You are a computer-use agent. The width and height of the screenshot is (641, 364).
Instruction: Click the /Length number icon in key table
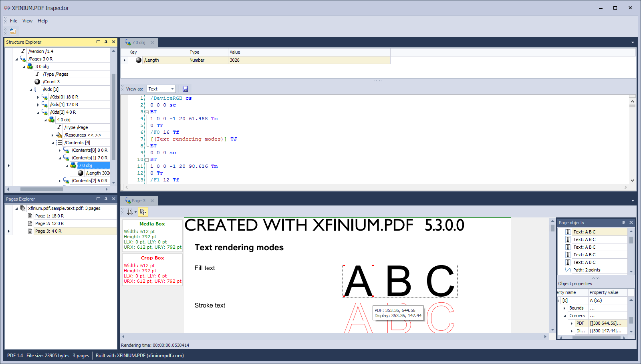[139, 60]
